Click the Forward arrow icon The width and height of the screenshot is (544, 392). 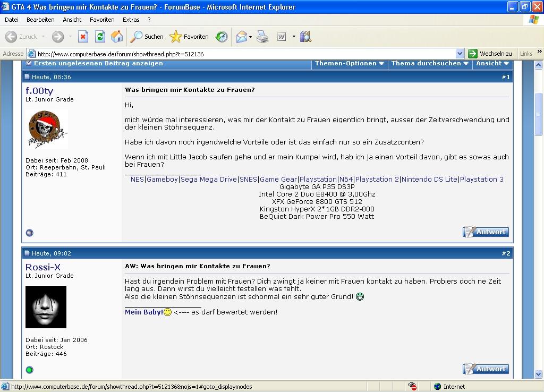pyautogui.click(x=58, y=37)
